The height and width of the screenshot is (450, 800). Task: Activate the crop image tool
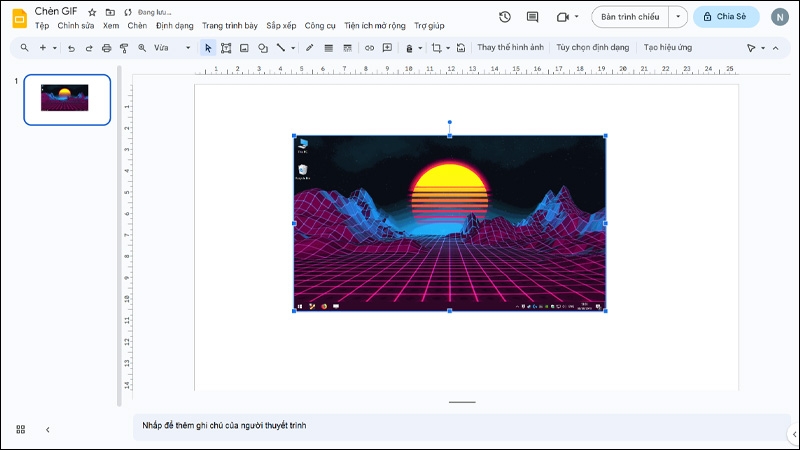436,48
